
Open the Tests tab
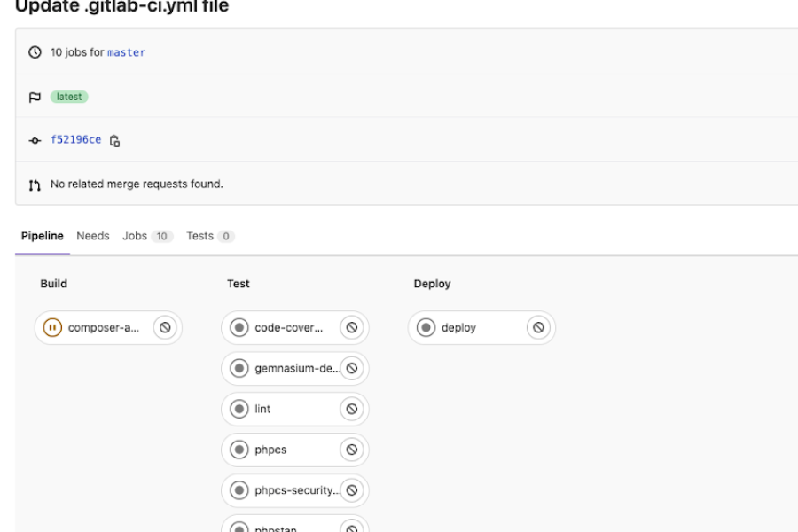[200, 236]
